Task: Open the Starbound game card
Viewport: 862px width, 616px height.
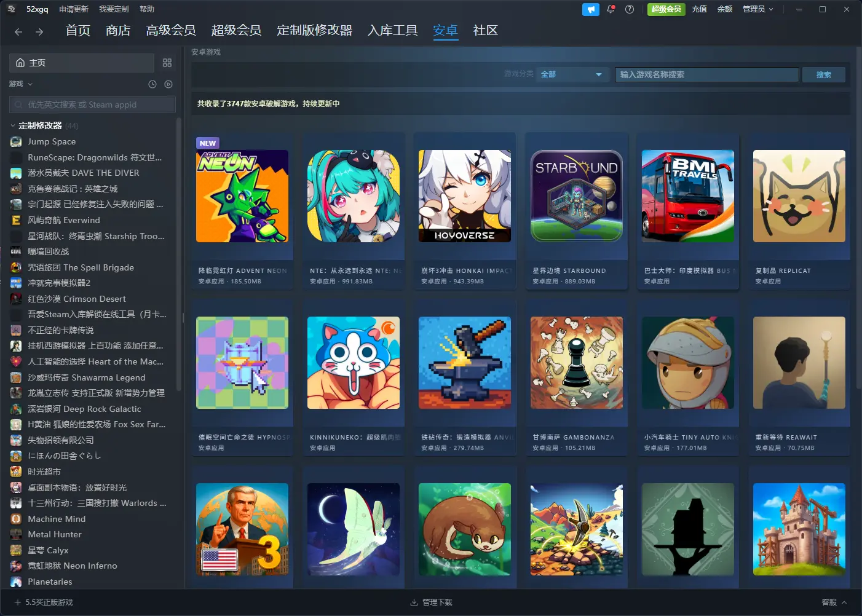Action: point(577,211)
